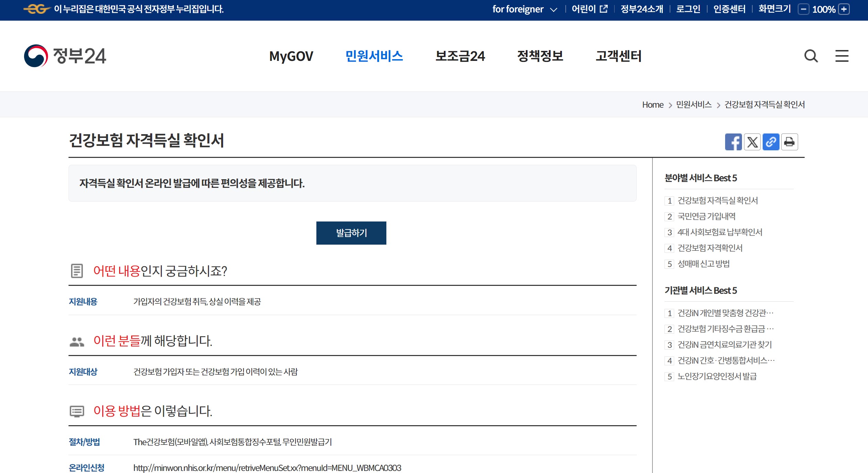Viewport: 868px width, 473px height.
Task: Print the page via printer icon
Action: click(789, 142)
